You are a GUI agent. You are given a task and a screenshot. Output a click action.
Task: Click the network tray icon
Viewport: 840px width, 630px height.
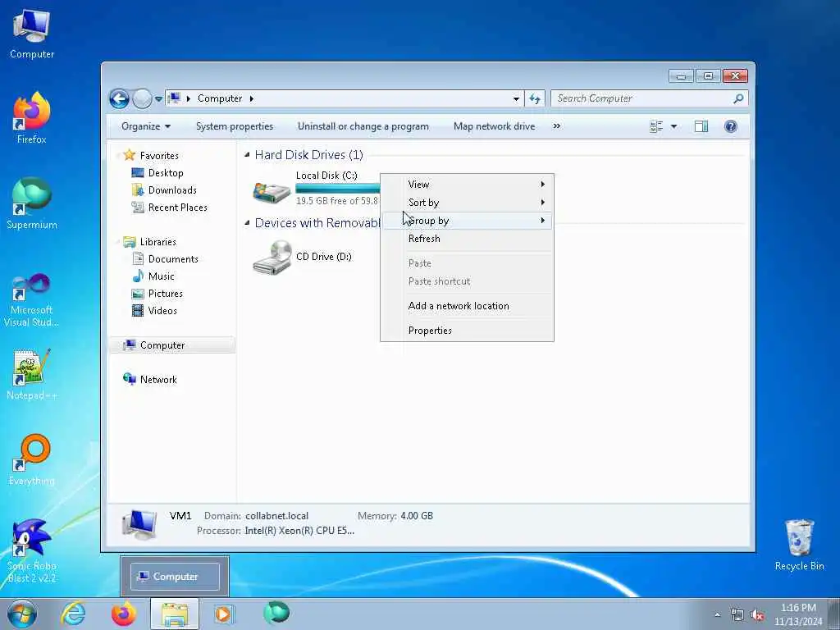pos(737,615)
